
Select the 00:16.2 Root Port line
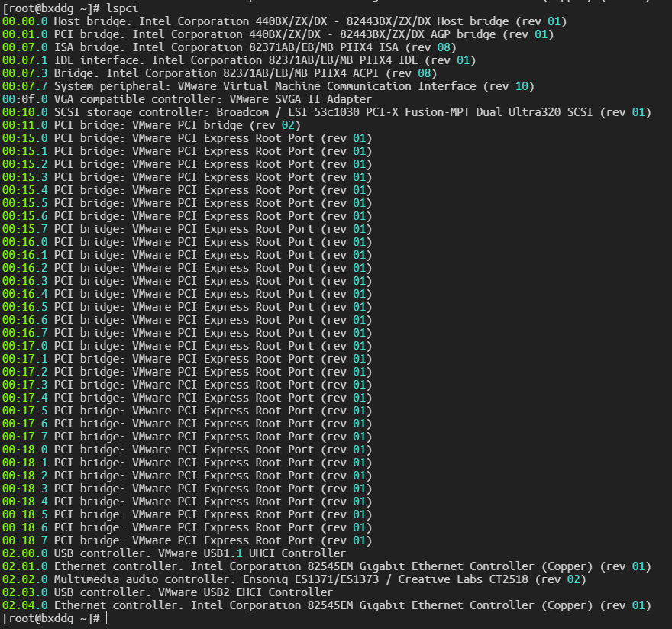[187, 268]
